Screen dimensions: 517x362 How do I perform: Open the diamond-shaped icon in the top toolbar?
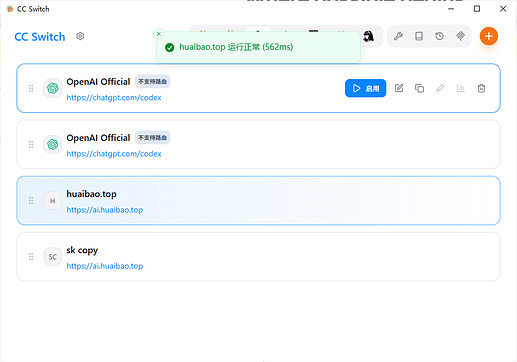click(460, 36)
